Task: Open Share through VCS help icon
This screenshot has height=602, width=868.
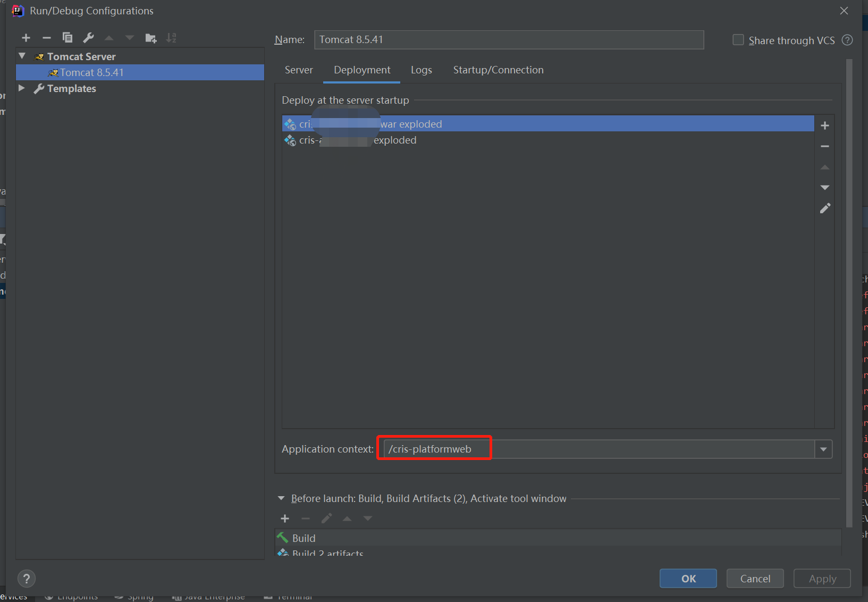Action: [x=848, y=40]
